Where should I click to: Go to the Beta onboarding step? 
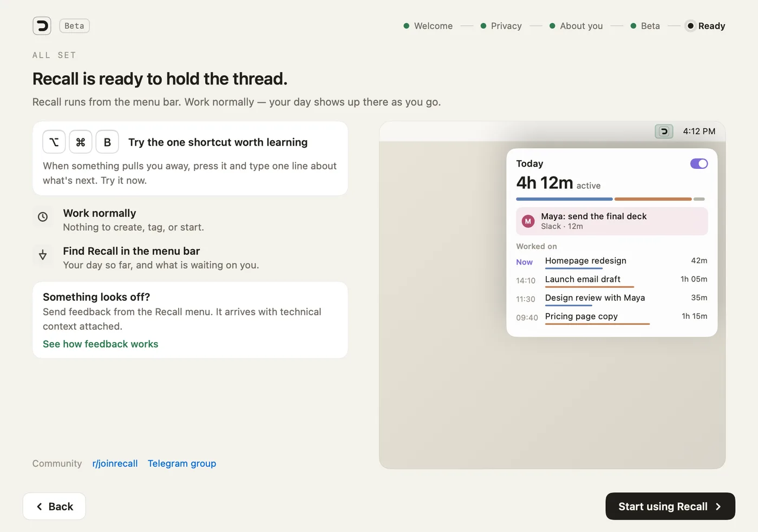(x=645, y=26)
